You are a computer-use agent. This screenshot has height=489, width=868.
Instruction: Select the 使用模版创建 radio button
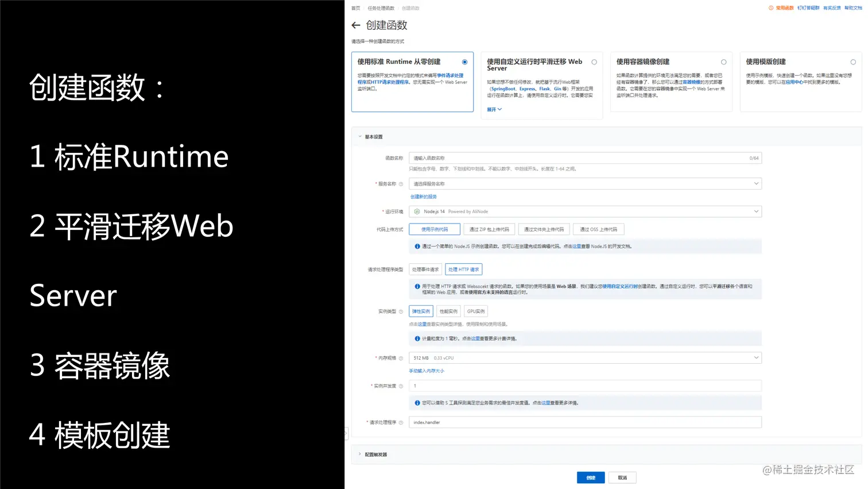coord(853,61)
